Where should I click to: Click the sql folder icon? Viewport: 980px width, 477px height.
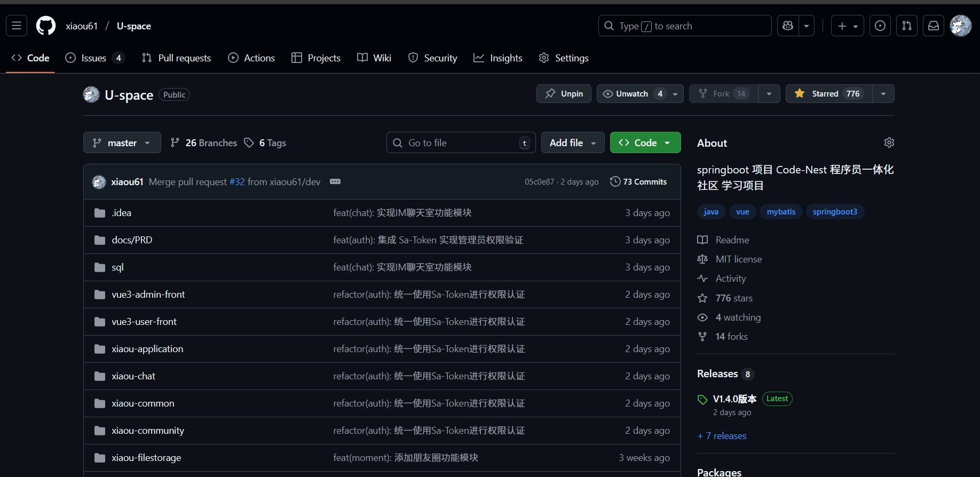100,267
